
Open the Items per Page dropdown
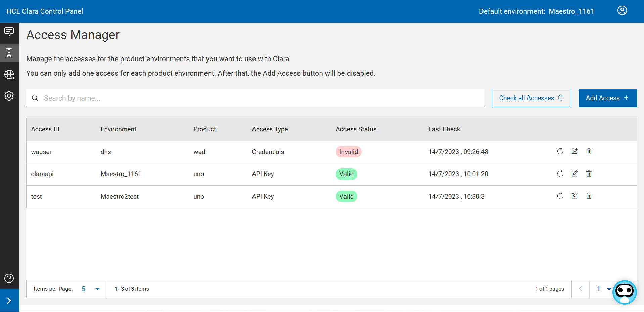(x=91, y=289)
